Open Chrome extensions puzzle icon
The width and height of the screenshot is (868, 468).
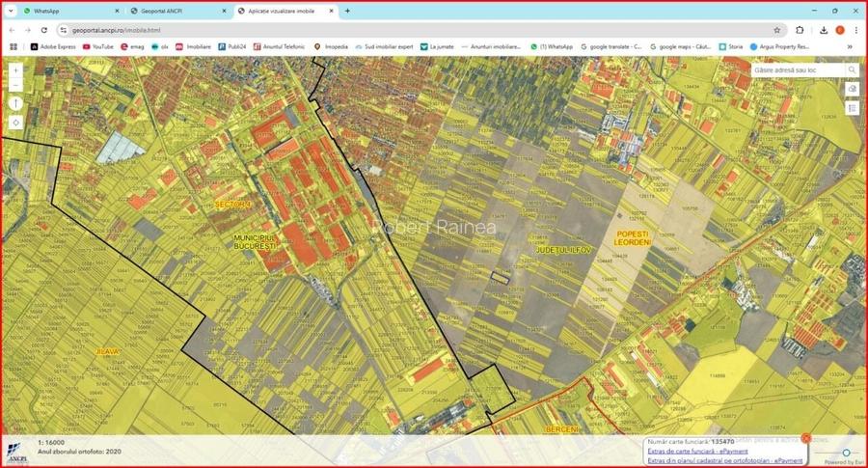coord(800,30)
